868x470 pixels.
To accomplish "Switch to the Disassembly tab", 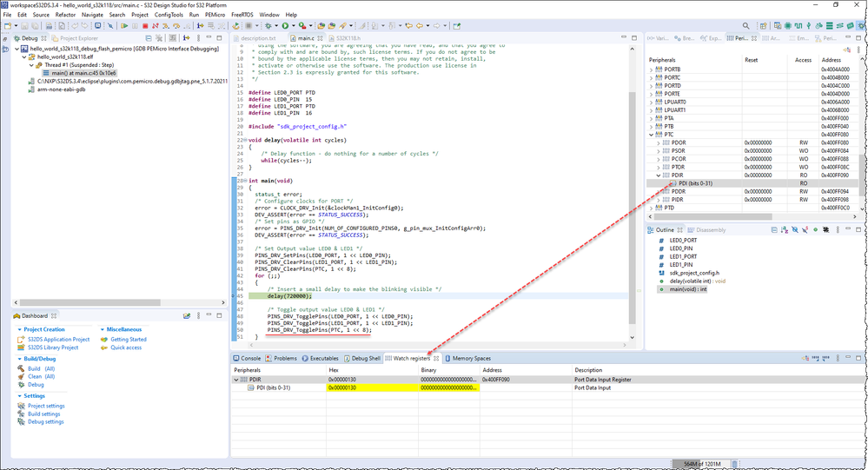I will 706,229.
